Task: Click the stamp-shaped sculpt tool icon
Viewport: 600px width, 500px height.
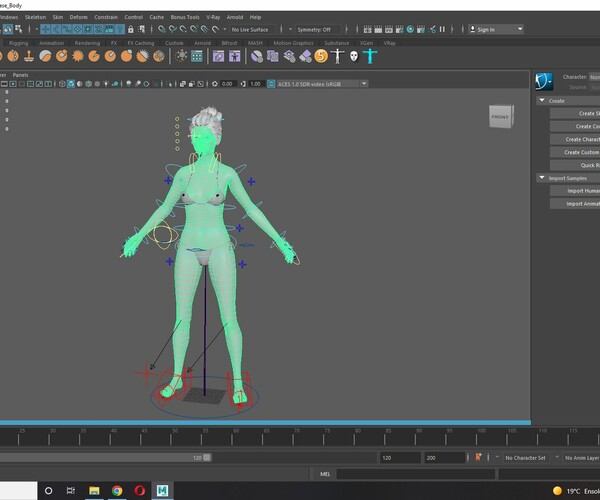Action: pyautogui.click(x=29, y=56)
